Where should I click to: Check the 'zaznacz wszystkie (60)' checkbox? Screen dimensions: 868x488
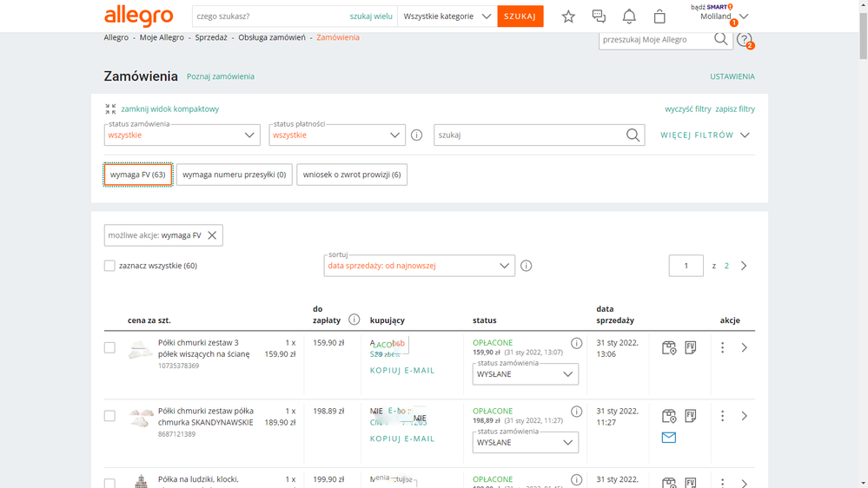click(x=109, y=266)
